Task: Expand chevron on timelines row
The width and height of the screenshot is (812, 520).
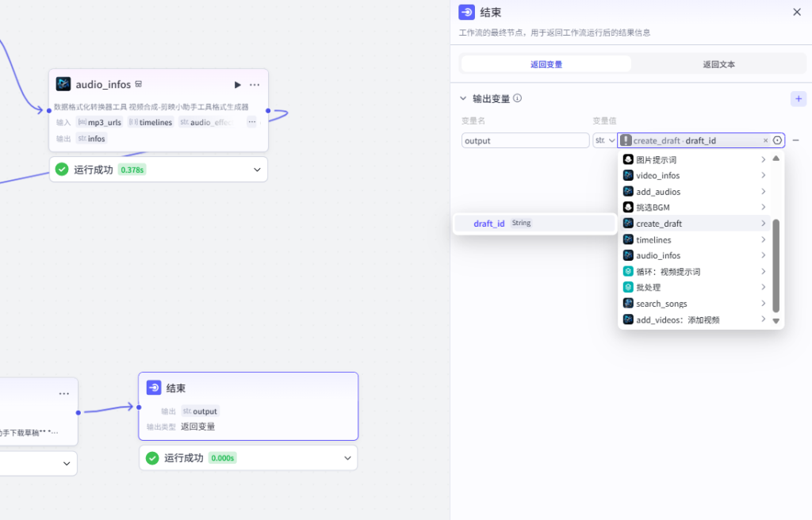Action: tap(764, 240)
